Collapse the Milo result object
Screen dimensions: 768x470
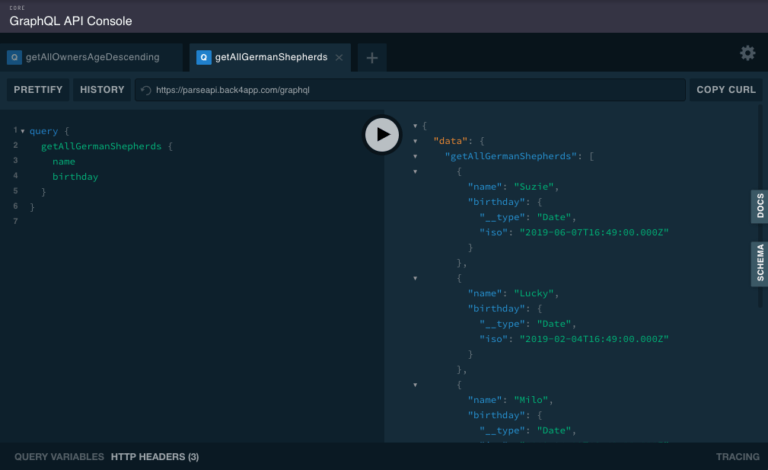415,385
